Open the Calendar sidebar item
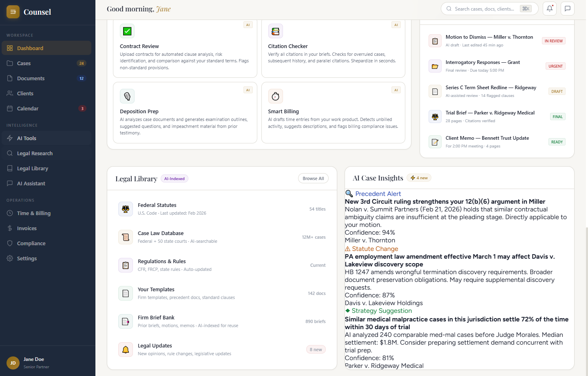This screenshot has height=376, width=588. 46,108
